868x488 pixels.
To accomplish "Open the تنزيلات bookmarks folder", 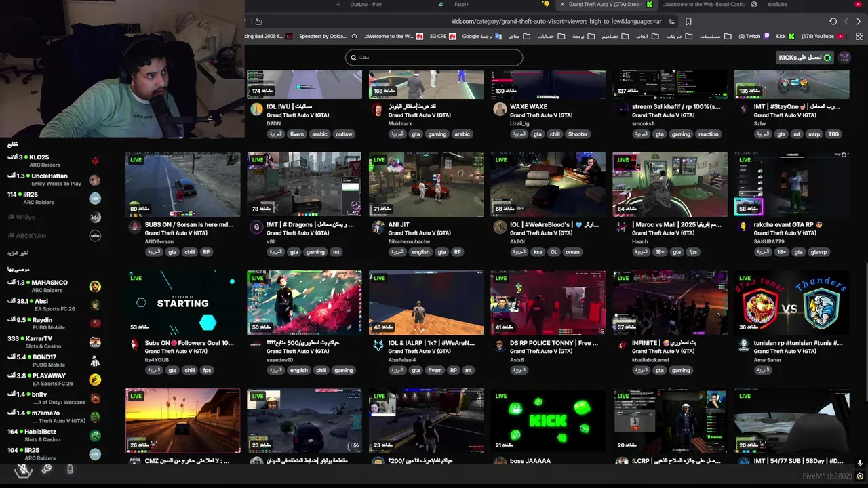I will point(678,36).
